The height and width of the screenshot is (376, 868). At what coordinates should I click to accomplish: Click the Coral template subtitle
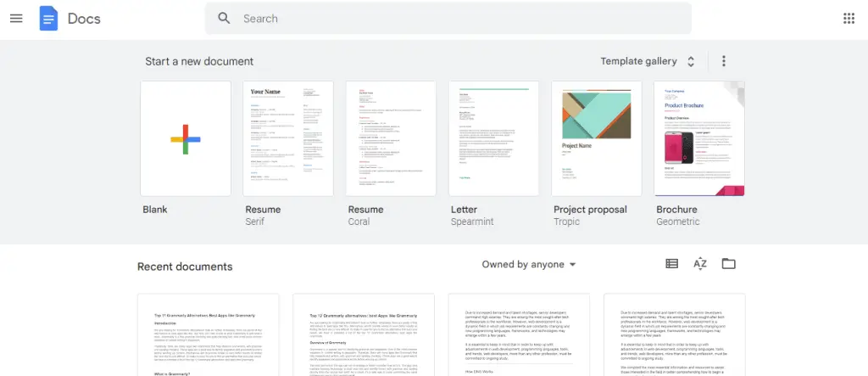359,222
